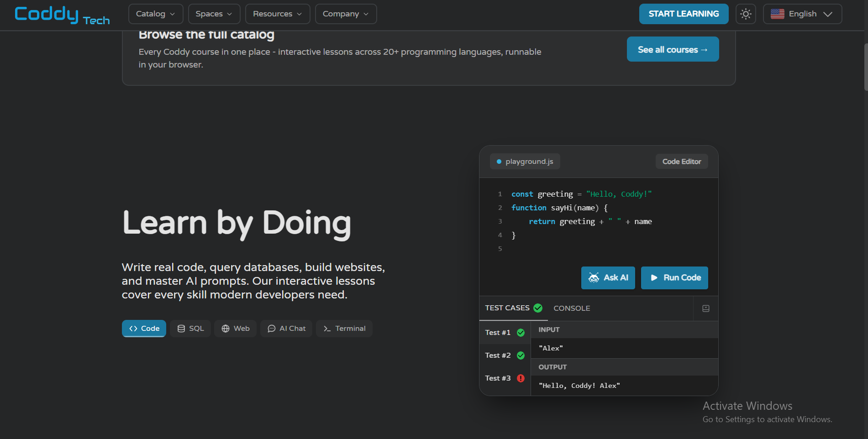This screenshot has width=868, height=439.
Task: Click the Code Editor label
Action: click(x=682, y=162)
